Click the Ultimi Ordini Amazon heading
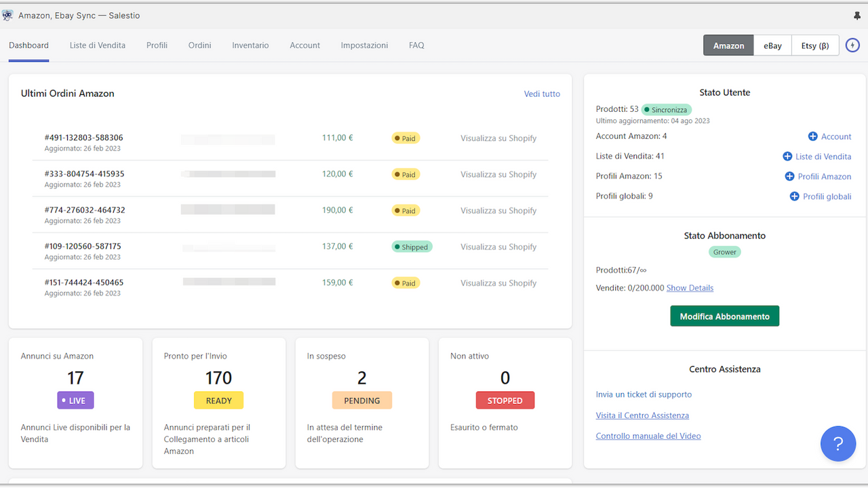Viewport: 868px width, 488px height. [68, 94]
